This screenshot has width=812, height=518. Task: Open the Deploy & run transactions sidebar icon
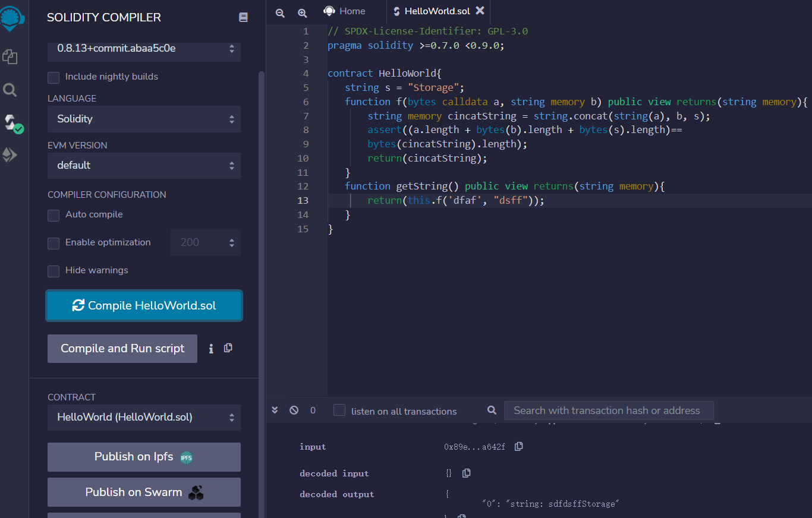10,155
